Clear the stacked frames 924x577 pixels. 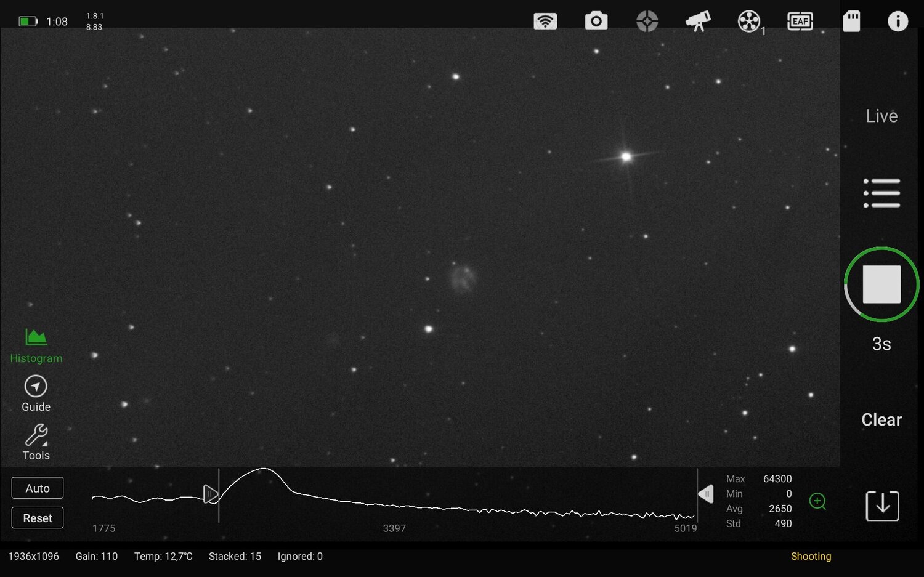pyautogui.click(x=881, y=419)
